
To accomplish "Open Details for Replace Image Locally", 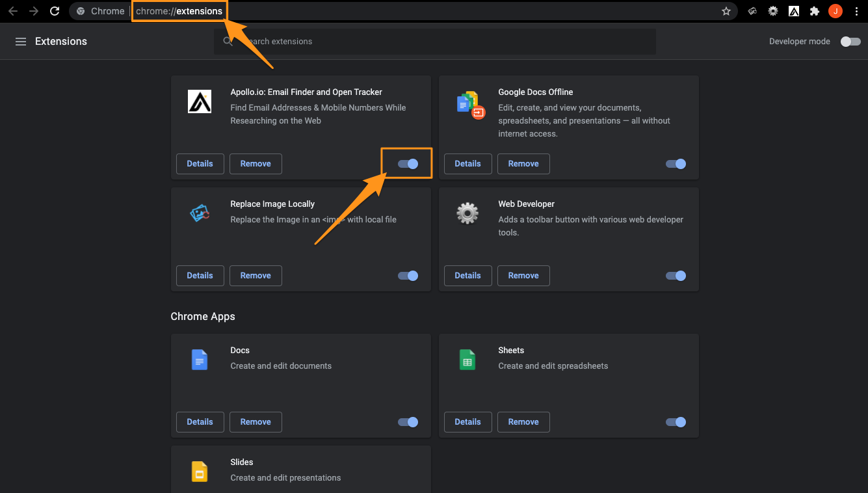I will [x=200, y=276].
